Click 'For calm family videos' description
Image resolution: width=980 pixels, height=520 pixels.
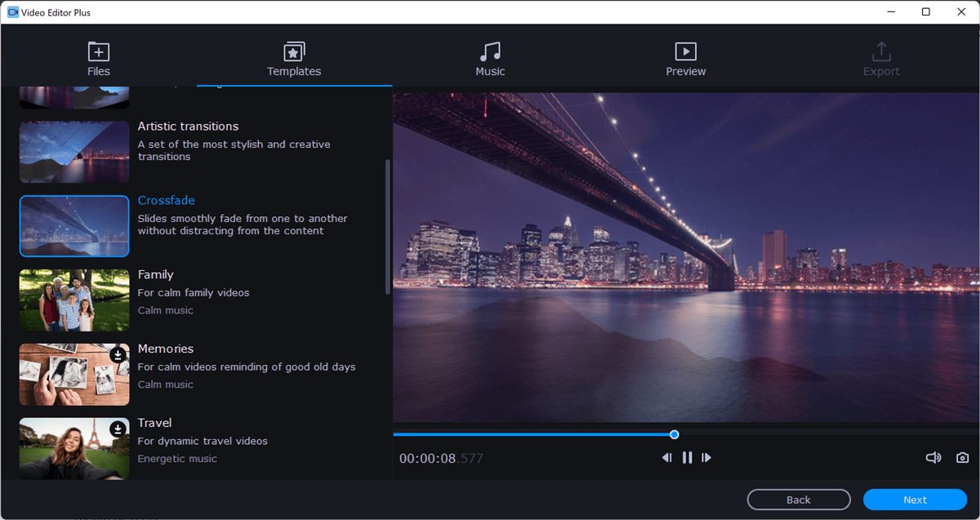pos(194,293)
